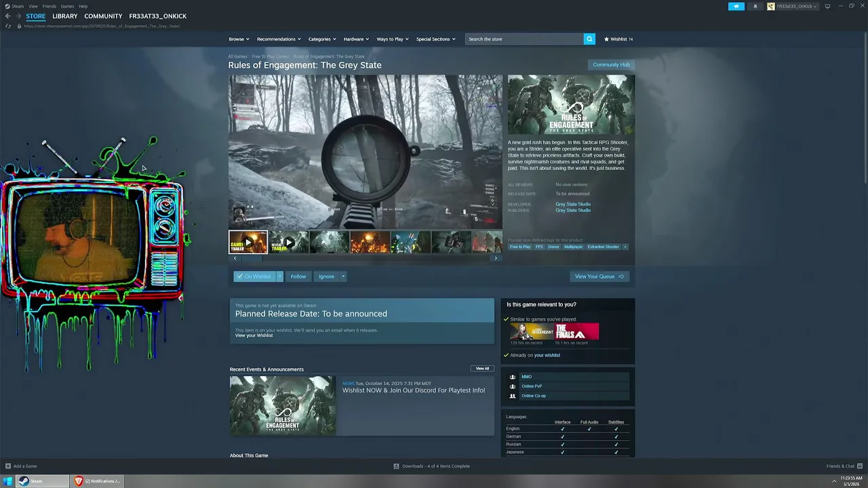Screen dimensions: 868x488
Task: Expand the Categories menu
Action: 322,39
